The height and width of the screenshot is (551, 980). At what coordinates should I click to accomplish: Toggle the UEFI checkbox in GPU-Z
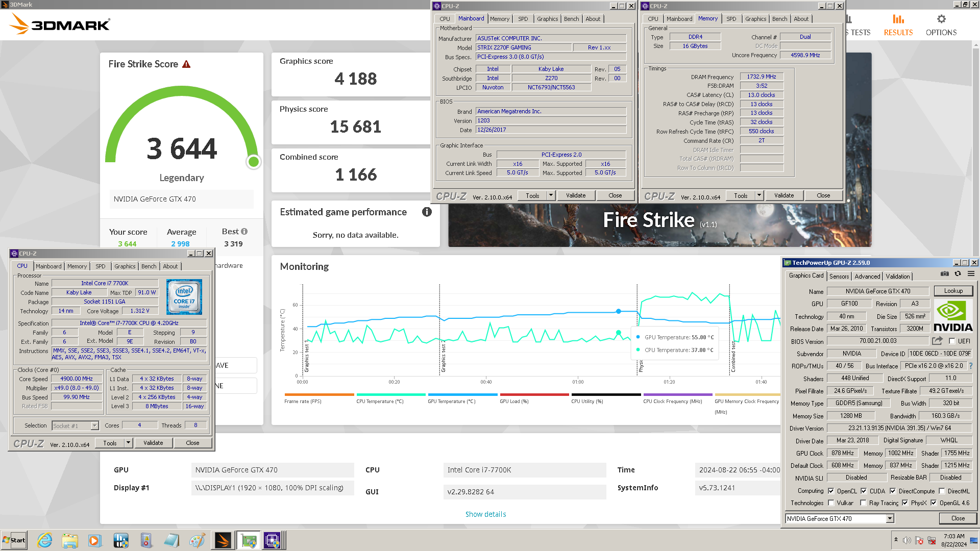coord(952,341)
